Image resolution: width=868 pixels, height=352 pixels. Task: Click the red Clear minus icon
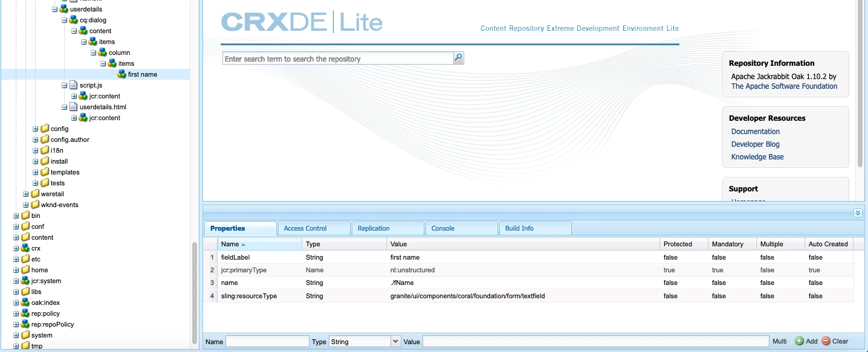(826, 341)
